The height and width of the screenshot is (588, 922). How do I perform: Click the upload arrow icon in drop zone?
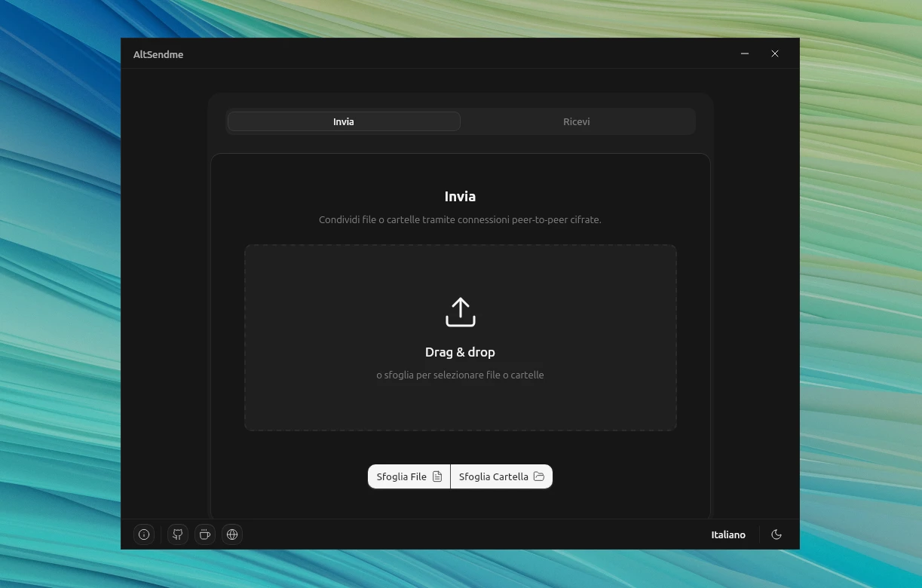pyautogui.click(x=460, y=312)
